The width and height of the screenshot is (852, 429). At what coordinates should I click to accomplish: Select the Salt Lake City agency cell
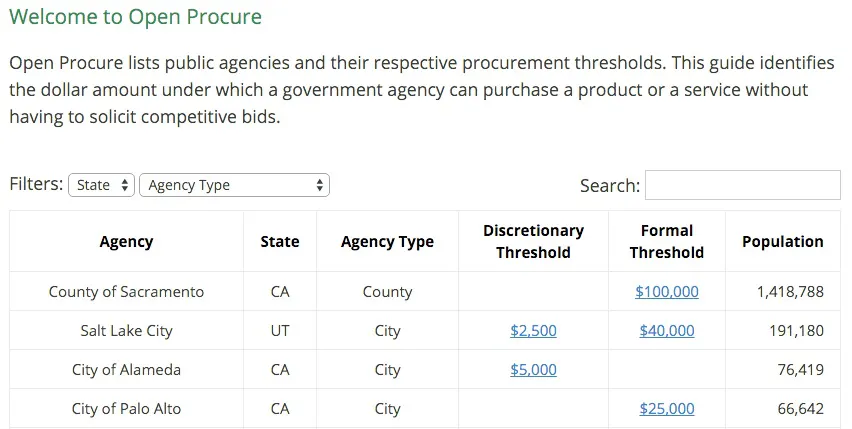(x=126, y=331)
